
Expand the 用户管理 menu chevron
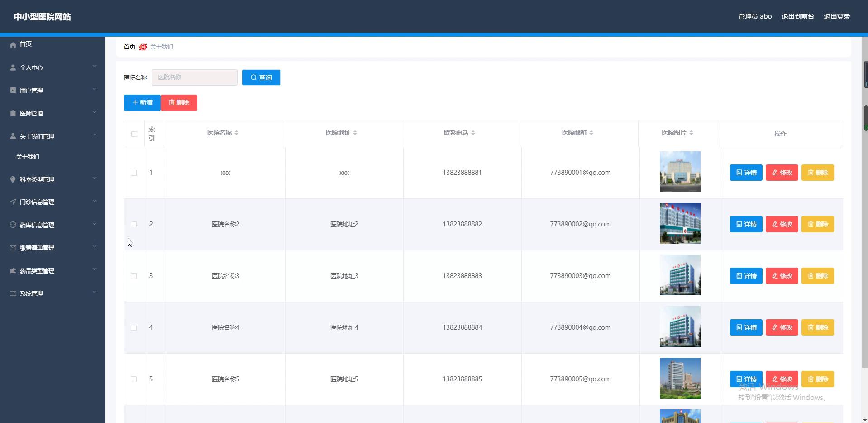point(95,90)
